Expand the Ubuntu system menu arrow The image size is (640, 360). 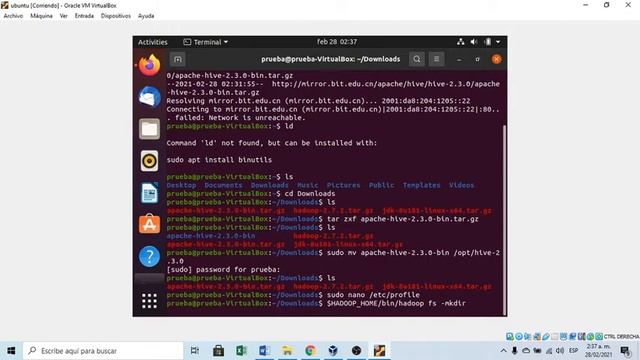tap(498, 42)
